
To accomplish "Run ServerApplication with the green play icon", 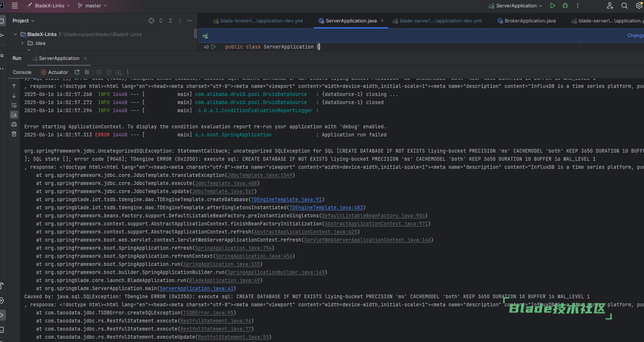I will (x=552, y=6).
